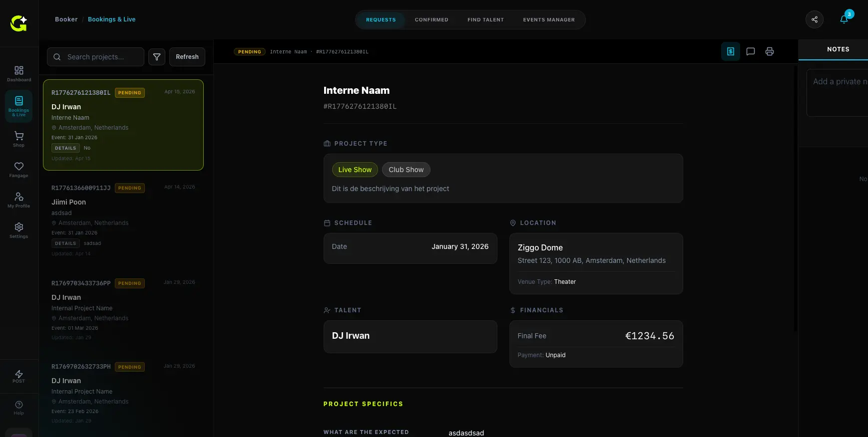Screen dimensions: 868x437
Task: Click the January 31, 2026 date value
Action: click(x=460, y=246)
